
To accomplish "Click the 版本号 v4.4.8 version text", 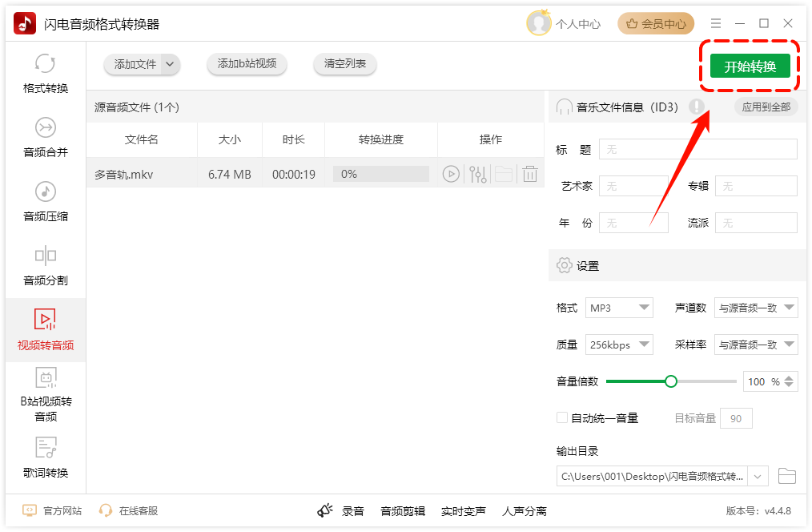I will pos(758,510).
